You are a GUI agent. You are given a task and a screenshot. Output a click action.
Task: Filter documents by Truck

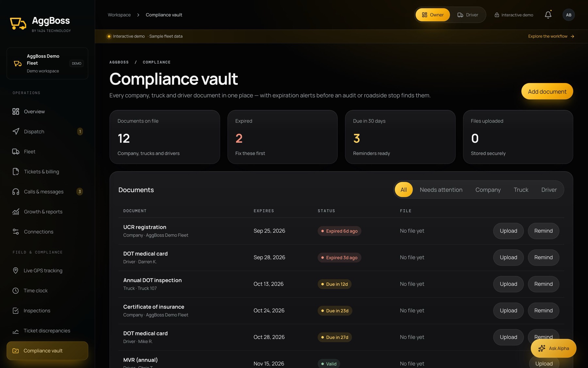521,190
